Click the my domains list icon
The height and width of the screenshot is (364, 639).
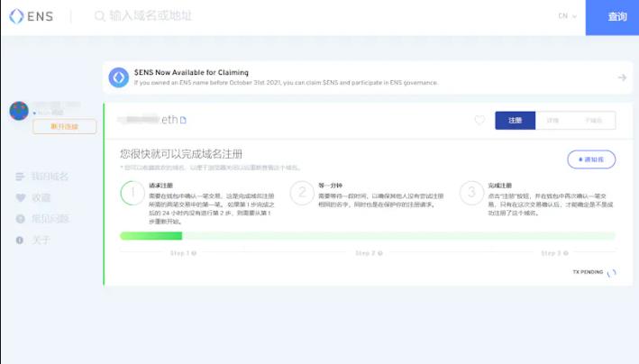point(20,177)
